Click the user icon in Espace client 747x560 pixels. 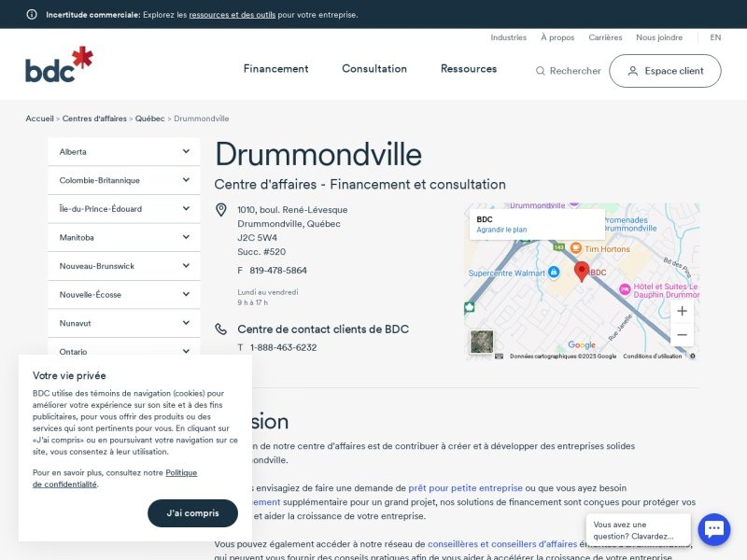click(x=633, y=71)
